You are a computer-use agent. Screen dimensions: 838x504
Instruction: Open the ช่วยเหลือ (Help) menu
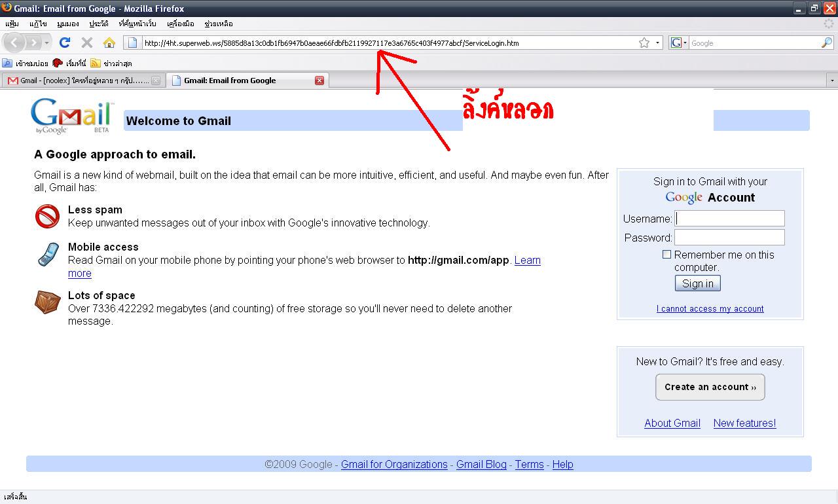tap(219, 24)
